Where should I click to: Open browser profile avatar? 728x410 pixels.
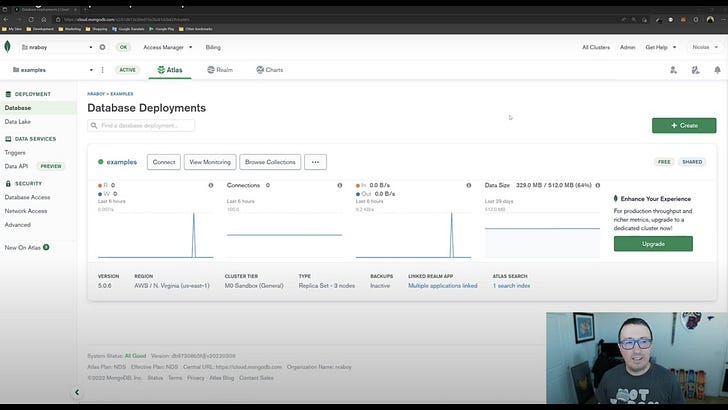click(710, 20)
